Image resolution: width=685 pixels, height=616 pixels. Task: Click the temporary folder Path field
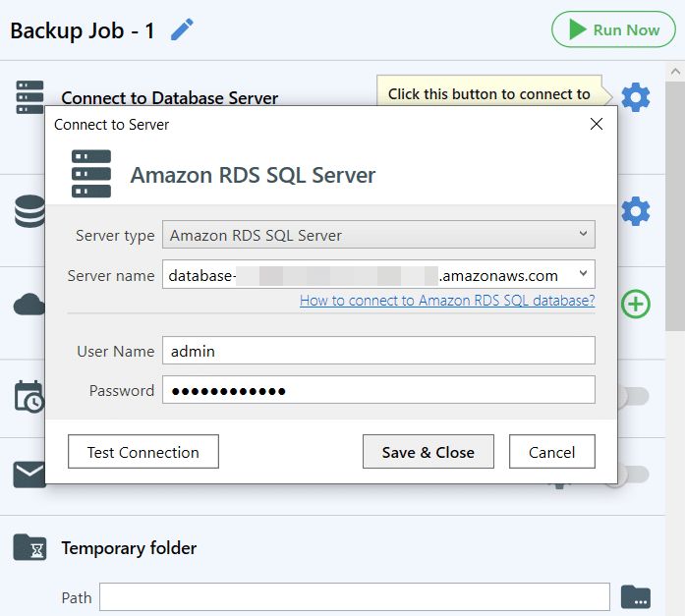355,596
